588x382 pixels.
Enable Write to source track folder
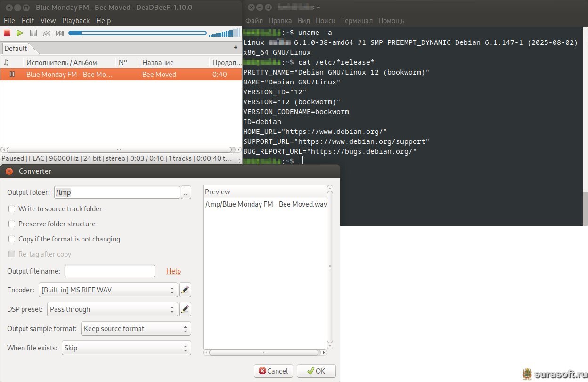pos(12,209)
